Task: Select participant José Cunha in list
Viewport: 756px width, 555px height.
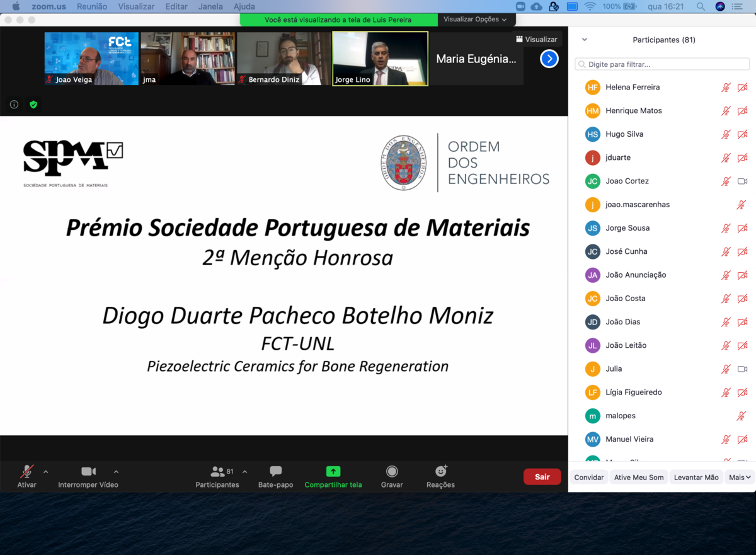Action: coord(662,251)
